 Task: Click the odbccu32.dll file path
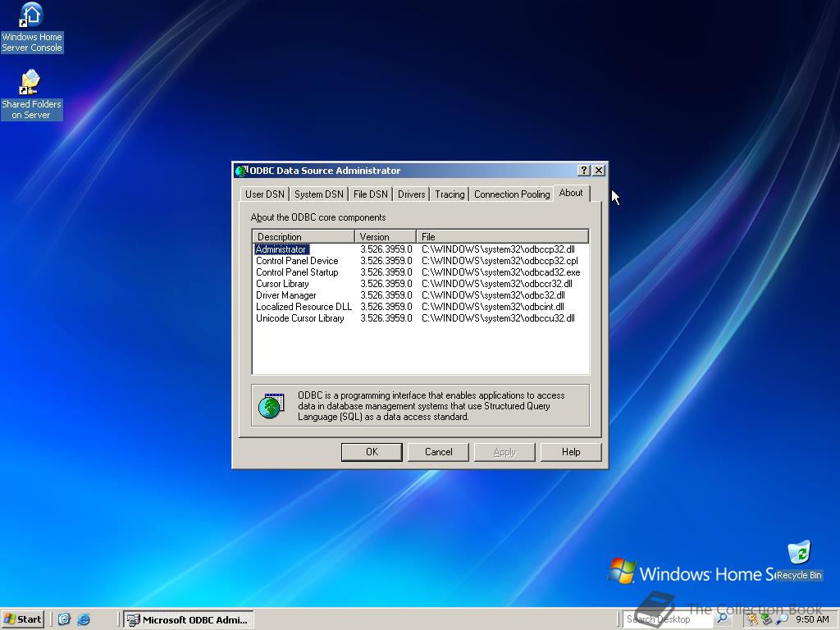pos(498,318)
